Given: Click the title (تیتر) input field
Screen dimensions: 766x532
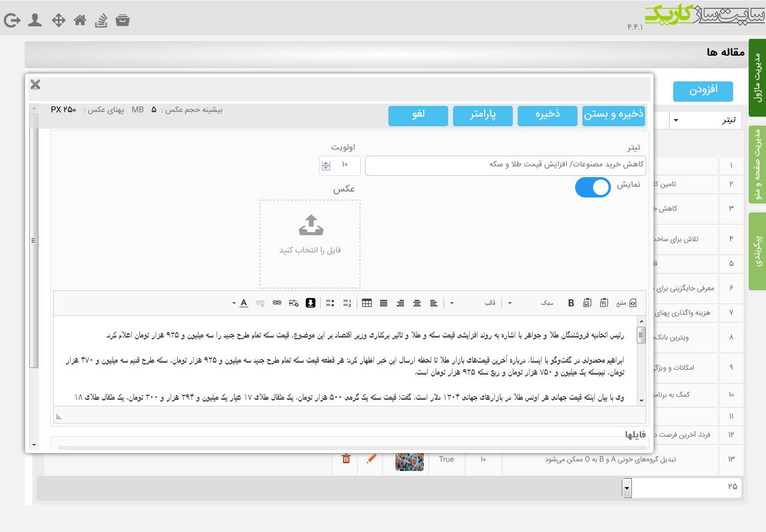Looking at the screenshot, I should pyautogui.click(x=505, y=165).
